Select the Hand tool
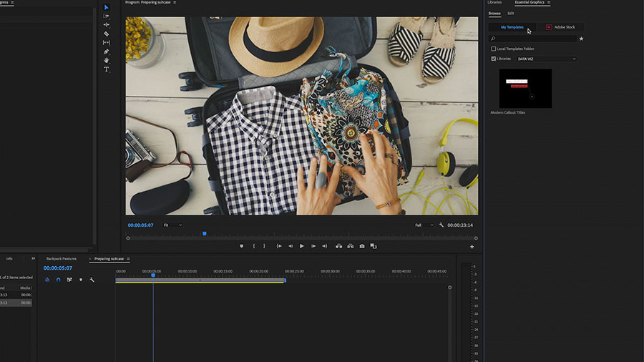The height and width of the screenshot is (362, 644). coord(107,60)
